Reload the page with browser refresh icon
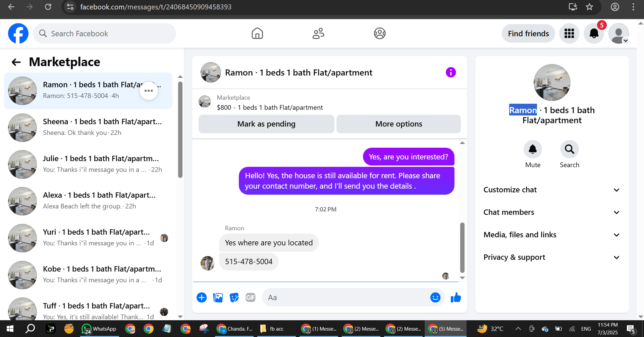The width and height of the screenshot is (644, 337). pos(48,7)
